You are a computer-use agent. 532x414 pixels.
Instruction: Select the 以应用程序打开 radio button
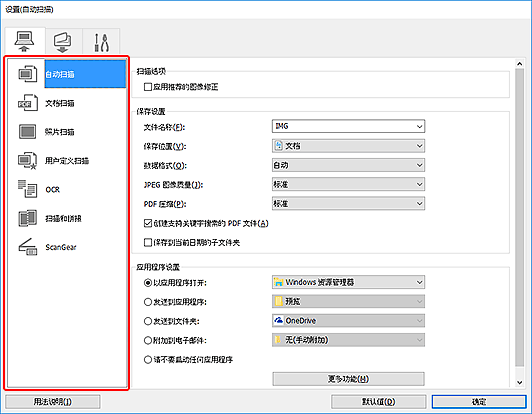click(148, 283)
